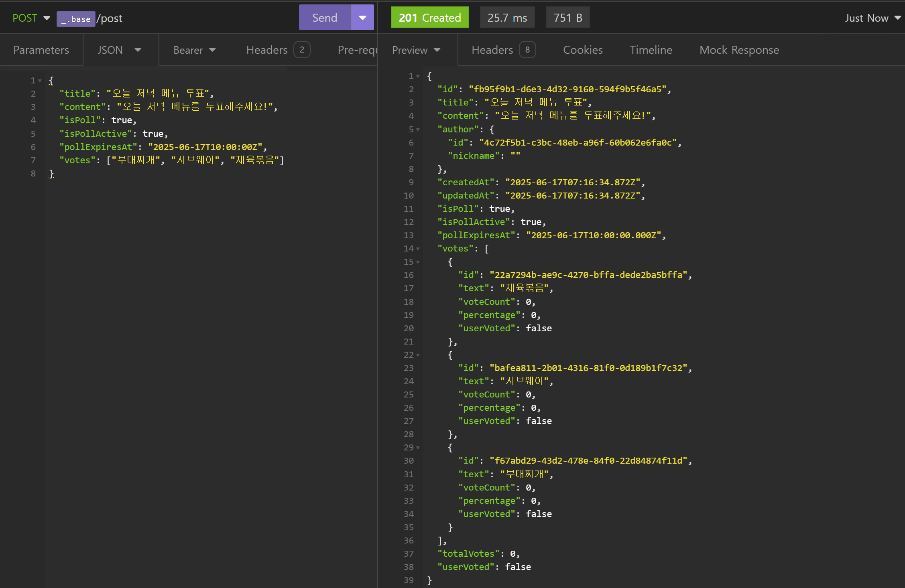Open the Parameters tab
The image size is (905, 588).
pos(41,50)
